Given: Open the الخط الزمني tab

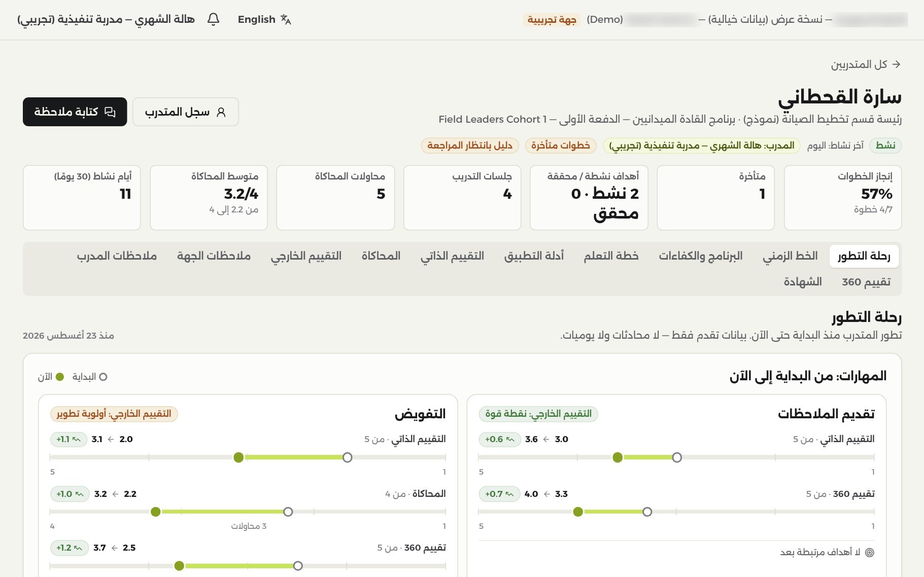Looking at the screenshot, I should 790,256.
